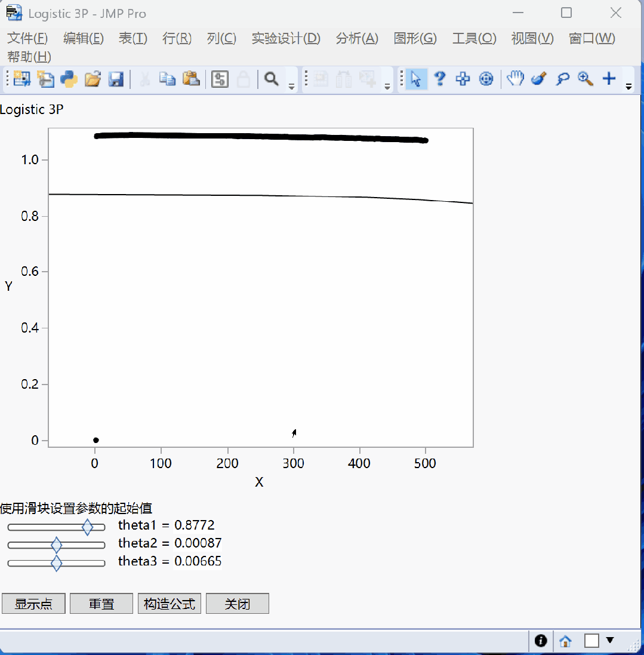Open the 图形(G) menu
This screenshot has height=655, width=644.
(415, 38)
